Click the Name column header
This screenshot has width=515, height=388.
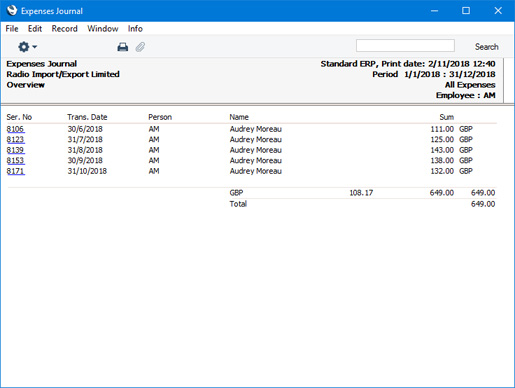tap(239, 117)
